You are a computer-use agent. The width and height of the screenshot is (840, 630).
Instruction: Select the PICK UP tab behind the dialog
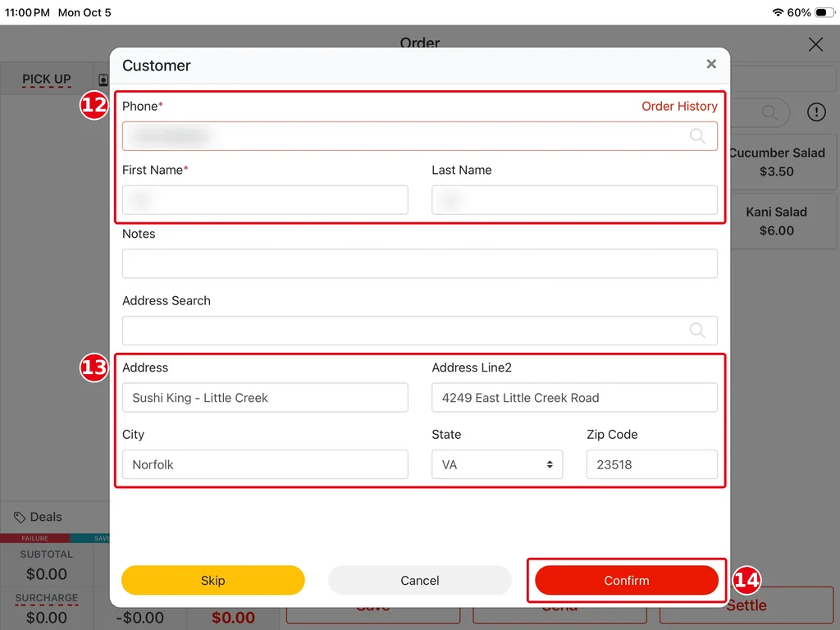click(x=47, y=80)
